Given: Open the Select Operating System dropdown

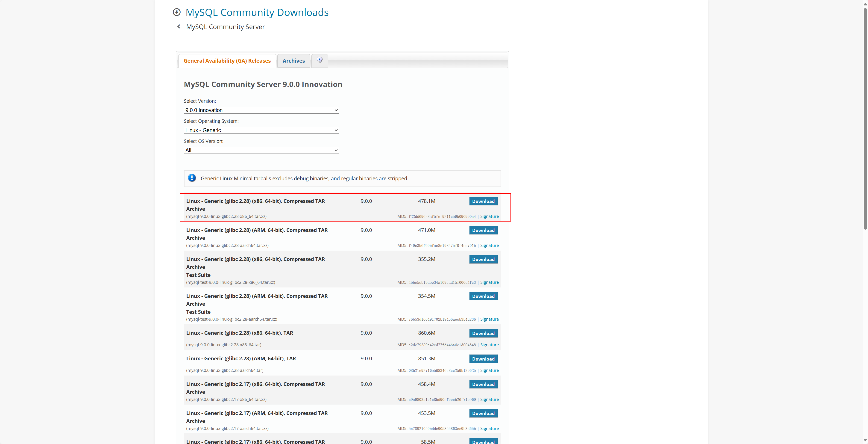Looking at the screenshot, I should [x=261, y=130].
